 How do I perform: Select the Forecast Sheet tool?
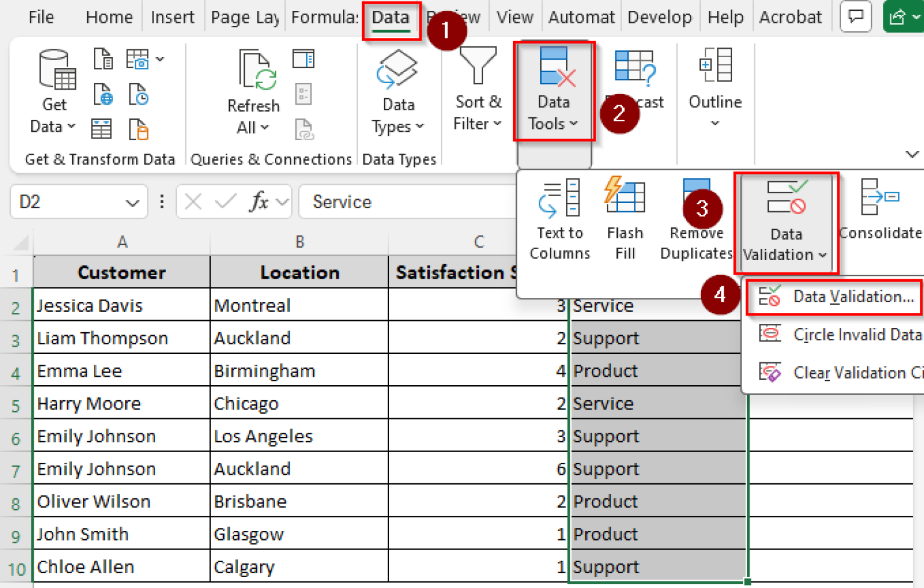[635, 84]
